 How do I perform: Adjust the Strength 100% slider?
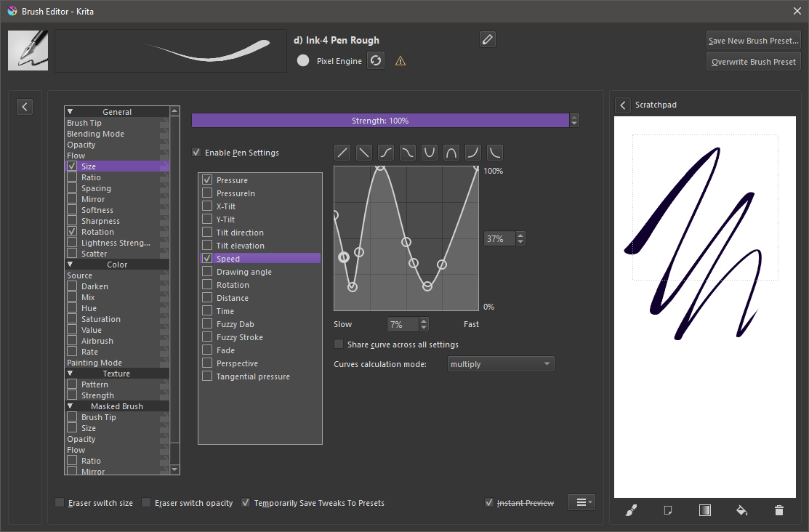(x=380, y=121)
